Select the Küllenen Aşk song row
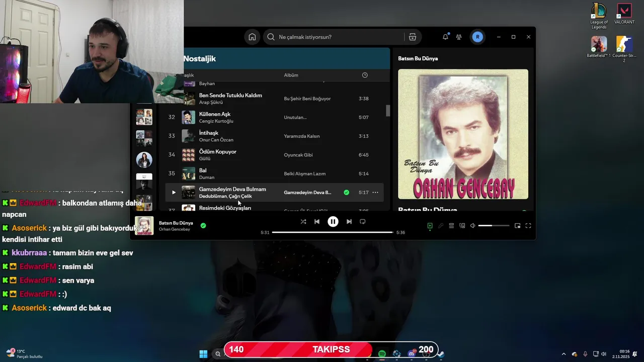Image resolution: width=644 pixels, height=362 pixels. (274, 117)
